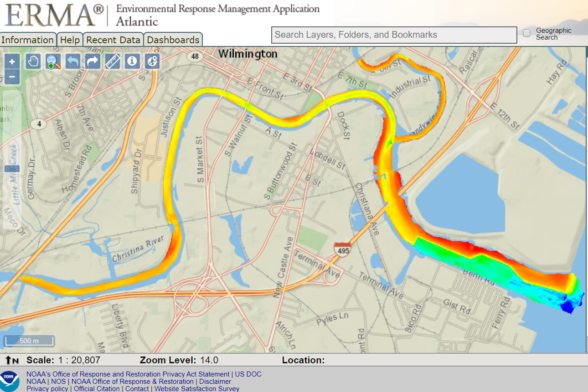Click the Scale 1 : 20,807 readout
This screenshot has width=588, height=392.
pyautogui.click(x=63, y=360)
